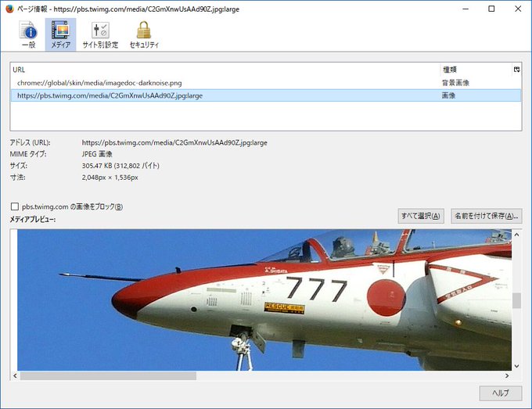Click preview horizontal scrollbar left arrow
Screen dimensions: 532x409
(15, 376)
